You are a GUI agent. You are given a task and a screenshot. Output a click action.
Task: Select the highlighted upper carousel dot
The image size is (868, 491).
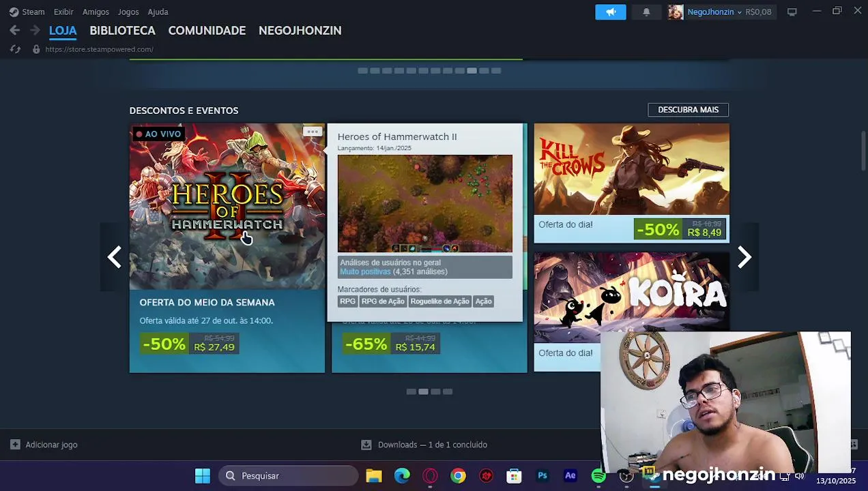472,71
